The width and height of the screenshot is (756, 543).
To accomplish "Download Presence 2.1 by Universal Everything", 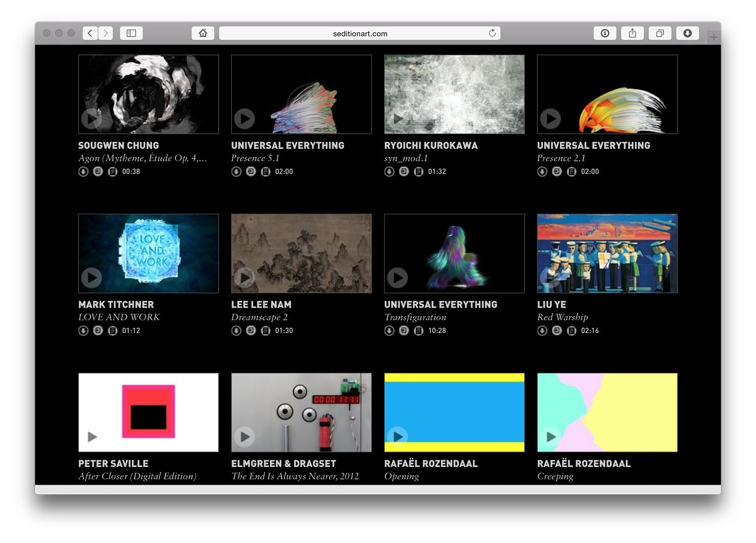I will (x=542, y=172).
